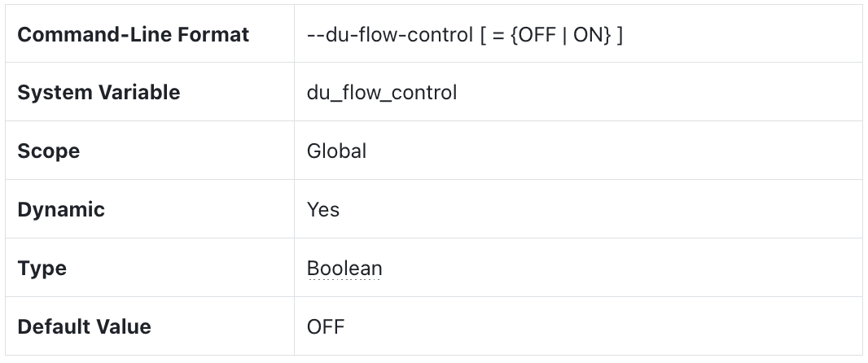Select the OFF default value text
868x363 pixels.
(326, 327)
